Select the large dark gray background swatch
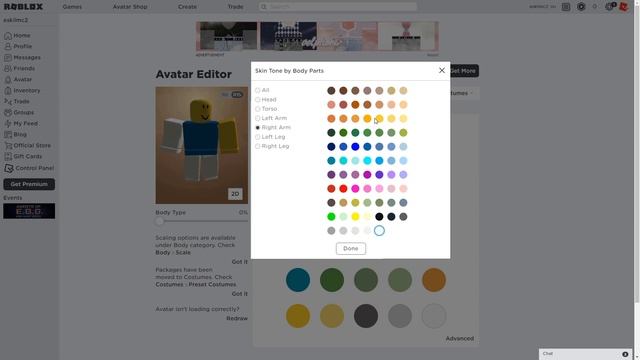This screenshot has height=360, width=640. [x=366, y=316]
